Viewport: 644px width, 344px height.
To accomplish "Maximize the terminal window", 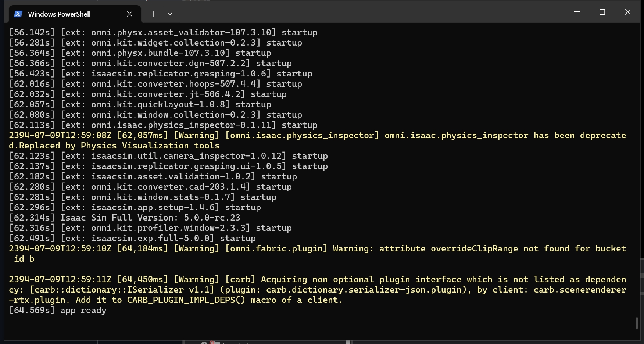I will click(602, 12).
